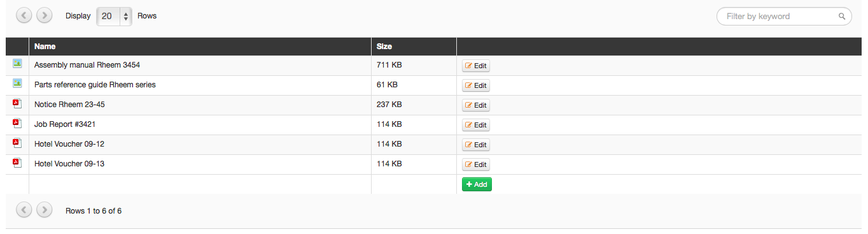Viewport: 868px width, 234px height.
Task: Click search magnifier in keyword filter
Action: click(x=842, y=17)
